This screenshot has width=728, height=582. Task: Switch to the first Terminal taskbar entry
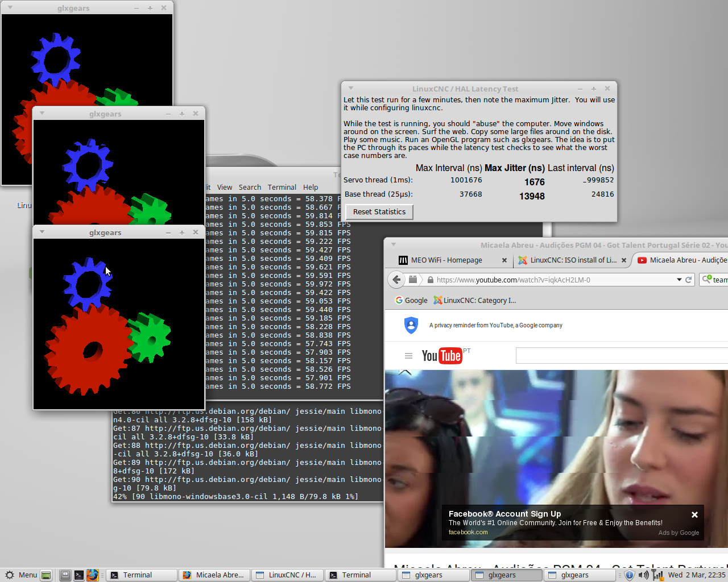point(142,575)
